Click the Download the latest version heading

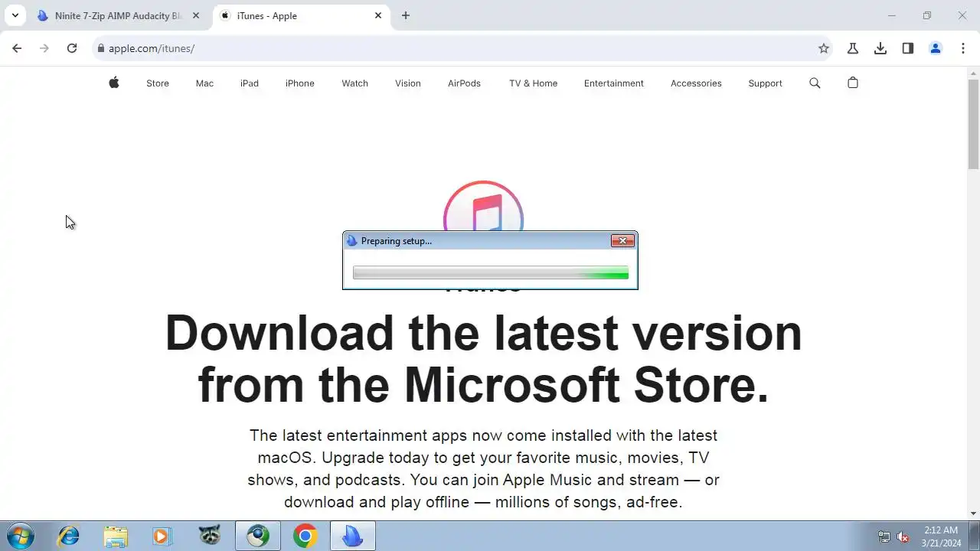pyautogui.click(x=484, y=358)
